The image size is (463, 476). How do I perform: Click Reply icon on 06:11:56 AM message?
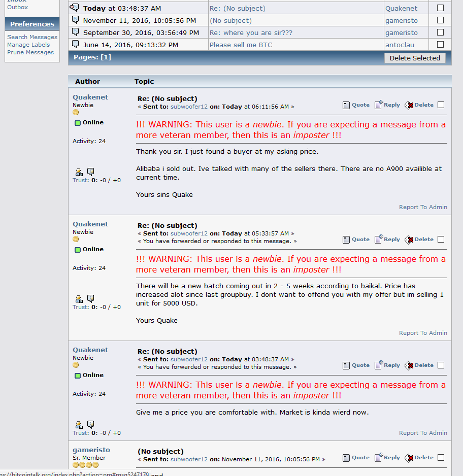click(379, 105)
